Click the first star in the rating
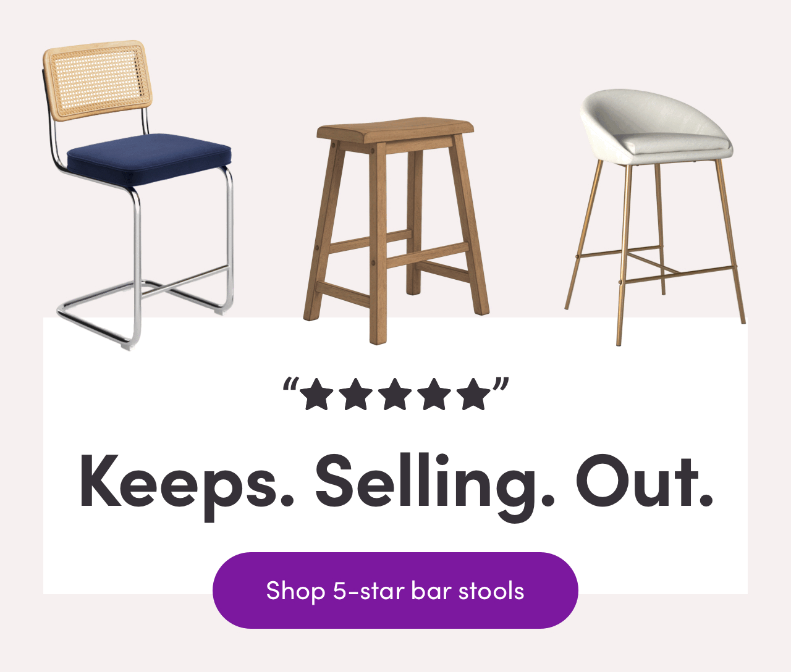791x672 pixels. tap(317, 395)
